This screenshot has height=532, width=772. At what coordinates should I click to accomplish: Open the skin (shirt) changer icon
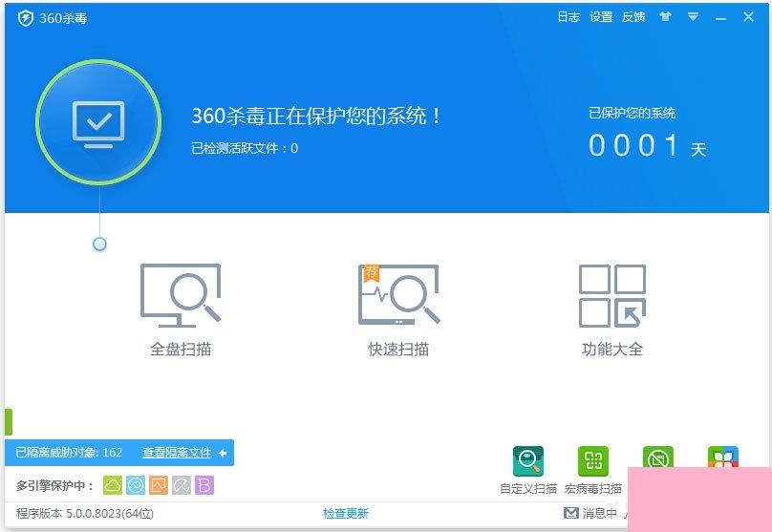tap(665, 17)
